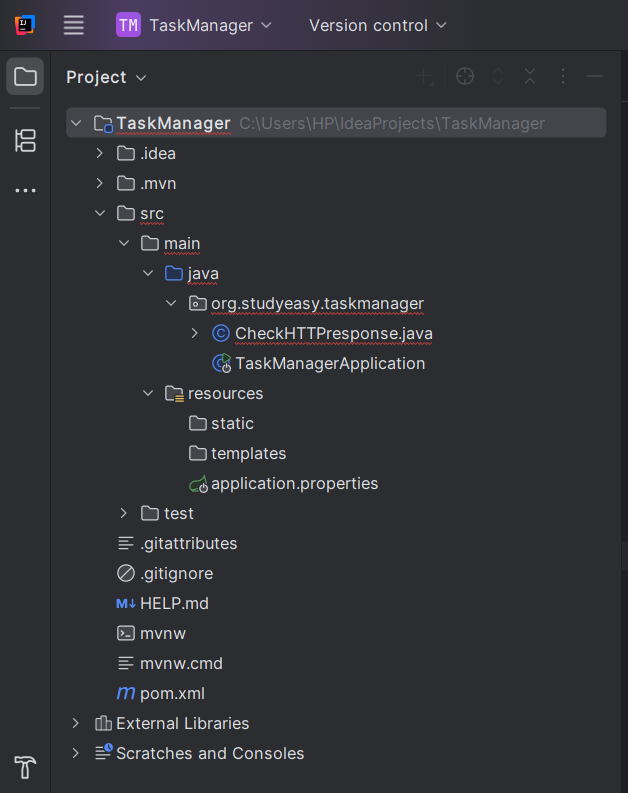Screen dimensions: 628x793
Task: Click the Collapse All icon
Action: pyautogui.click(x=530, y=76)
